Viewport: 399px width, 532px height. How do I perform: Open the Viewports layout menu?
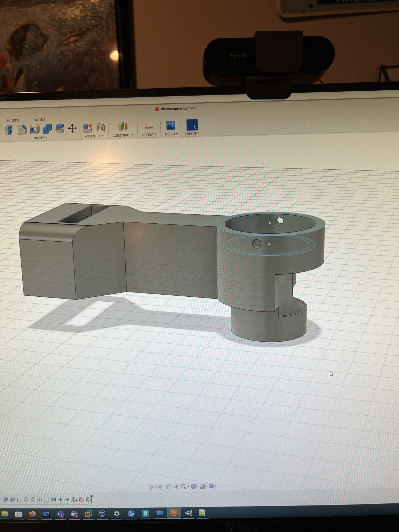(212, 486)
